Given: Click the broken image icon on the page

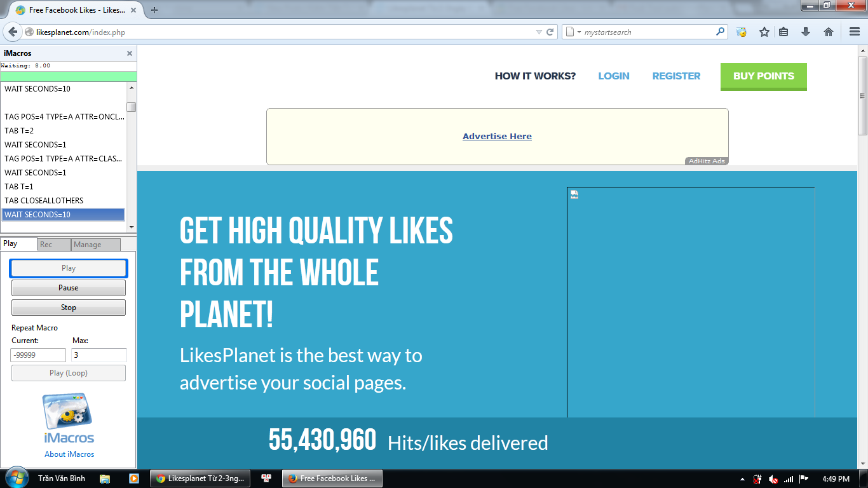Looking at the screenshot, I should click(574, 194).
